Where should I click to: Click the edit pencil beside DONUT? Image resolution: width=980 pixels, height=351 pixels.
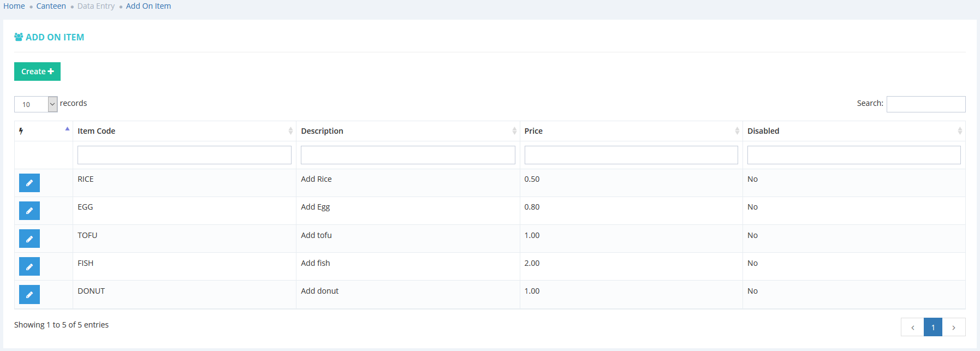(x=29, y=294)
